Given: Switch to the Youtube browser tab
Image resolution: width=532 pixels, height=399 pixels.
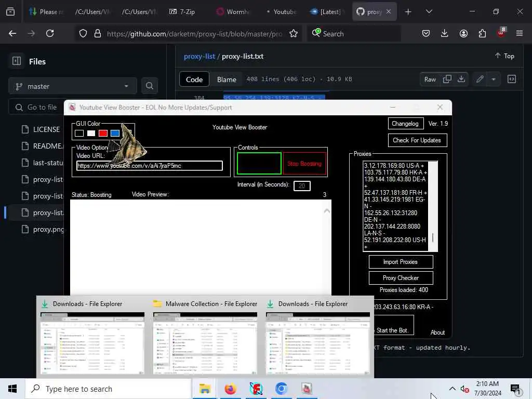Looking at the screenshot, I should (x=281, y=12).
